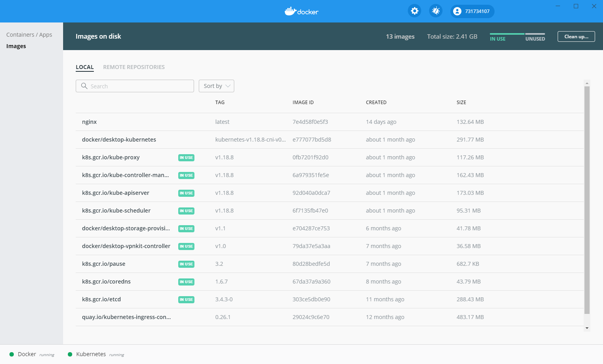Click the scrollbar up arrow
Image resolution: width=603 pixels, height=364 pixels.
[x=587, y=83]
